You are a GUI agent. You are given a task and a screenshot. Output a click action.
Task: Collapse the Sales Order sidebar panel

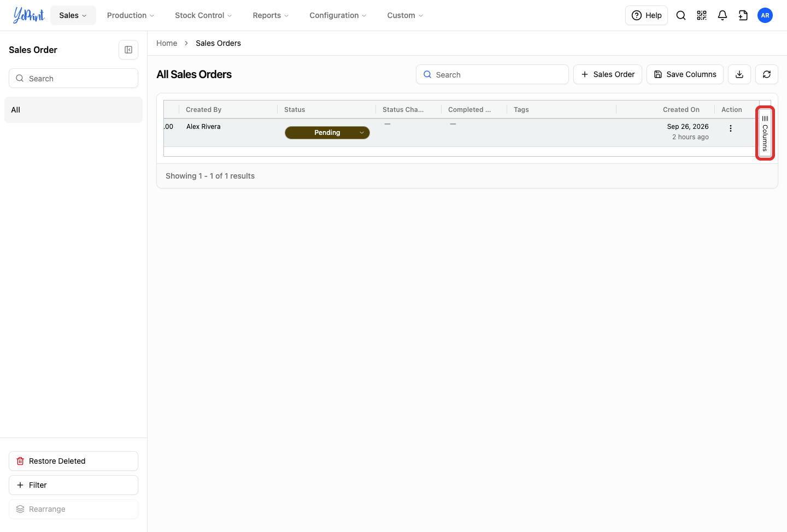tap(128, 50)
